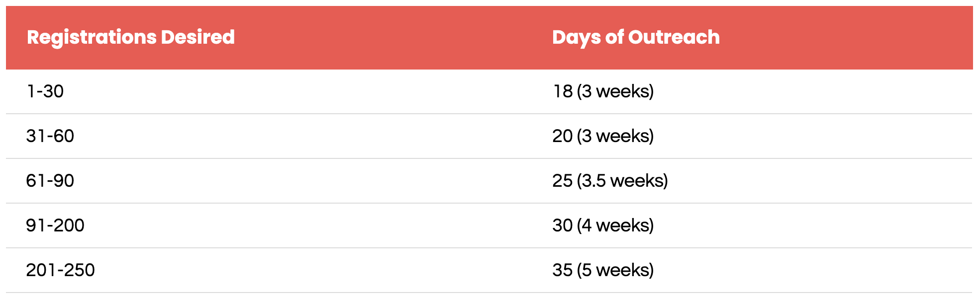This screenshot has width=980, height=295.
Task: Click the text (3.5 weeks) in the table
Action: tap(622, 181)
